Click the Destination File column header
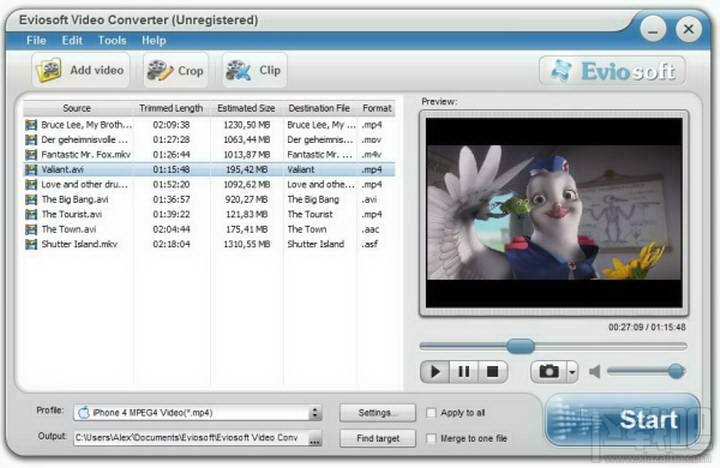The width and height of the screenshot is (720, 468). point(319,108)
